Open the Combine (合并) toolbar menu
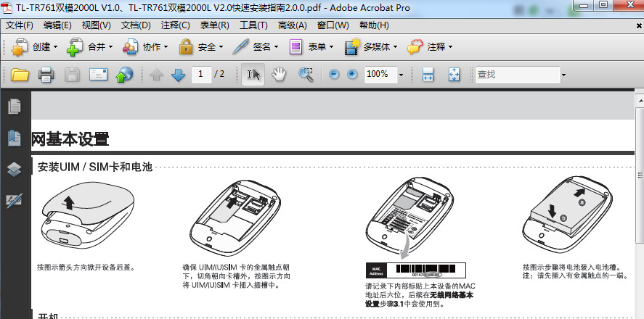This screenshot has height=319, width=644. [89, 47]
